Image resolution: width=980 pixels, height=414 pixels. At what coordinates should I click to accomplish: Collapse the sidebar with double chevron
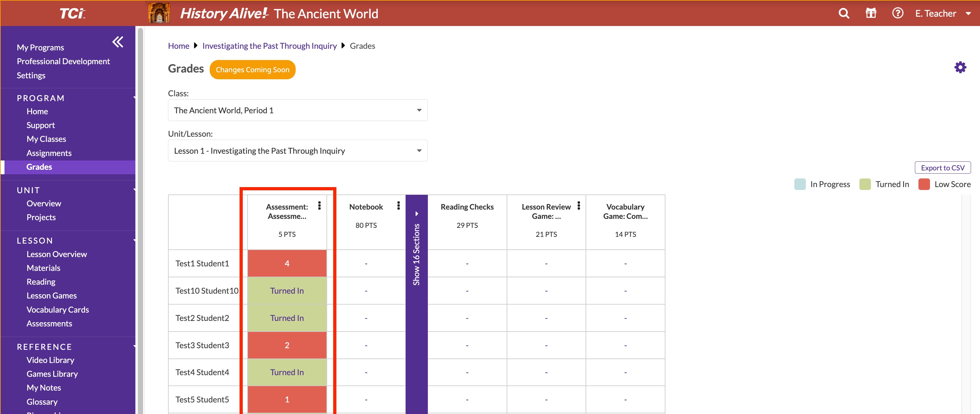[x=118, y=42]
